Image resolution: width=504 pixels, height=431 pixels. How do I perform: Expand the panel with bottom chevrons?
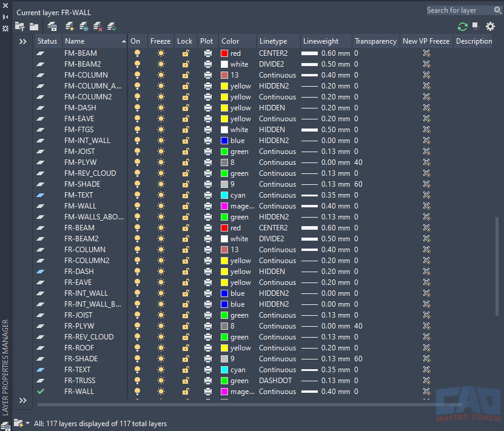23,400
